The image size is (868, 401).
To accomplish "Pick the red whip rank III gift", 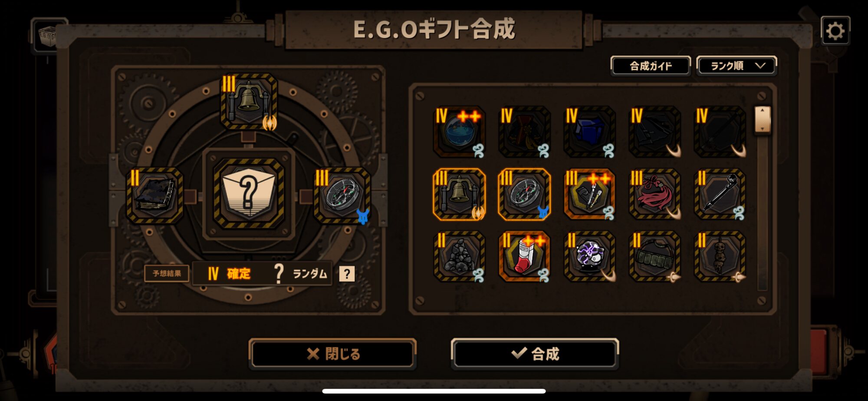I will (654, 194).
